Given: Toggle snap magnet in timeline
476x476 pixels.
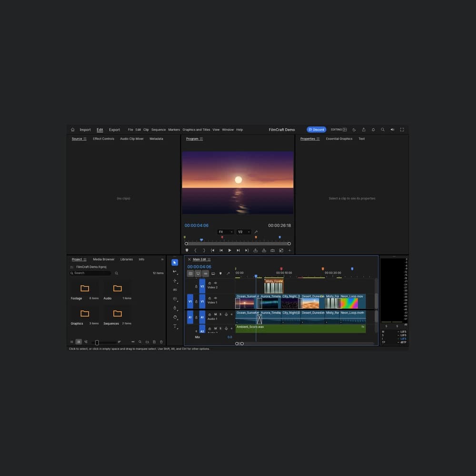Looking at the screenshot, I should (x=198, y=273).
